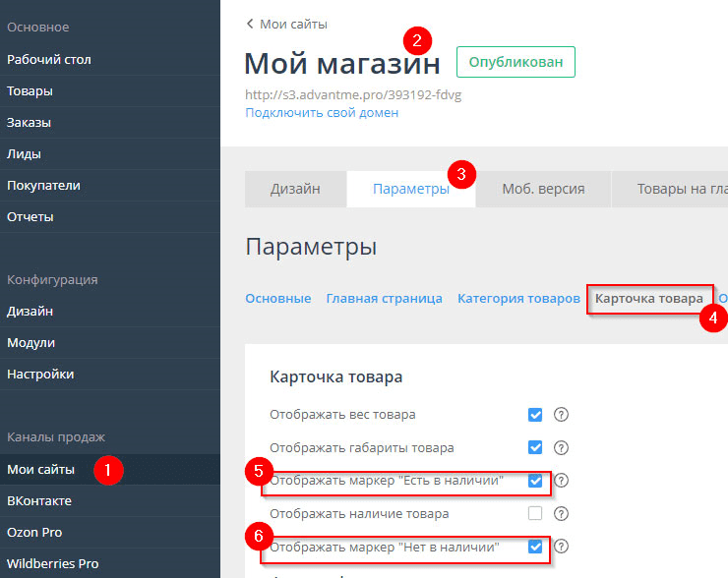Click help icon for 'Нет в наличии' marker
728x578 pixels.
[562, 547]
